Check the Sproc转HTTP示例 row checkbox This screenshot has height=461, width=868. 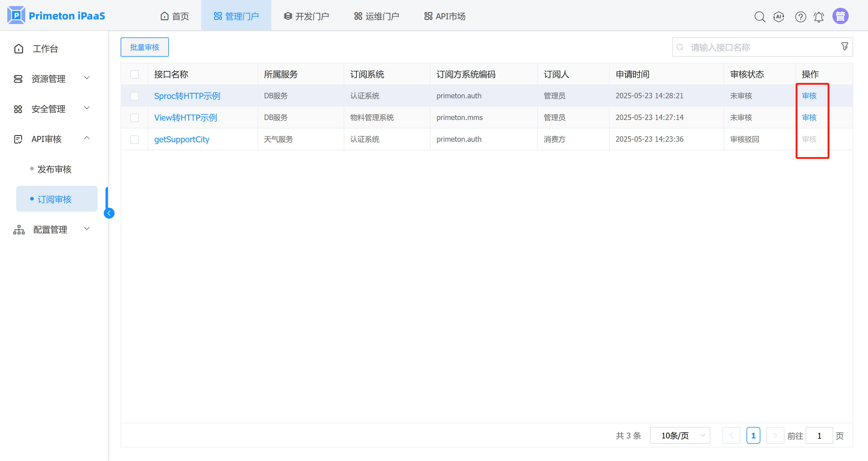[134, 96]
